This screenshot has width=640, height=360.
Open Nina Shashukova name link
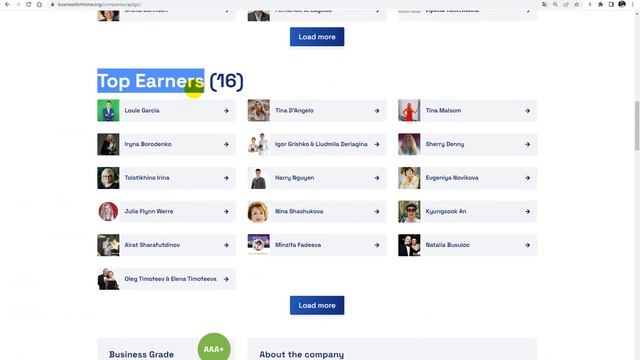click(299, 211)
